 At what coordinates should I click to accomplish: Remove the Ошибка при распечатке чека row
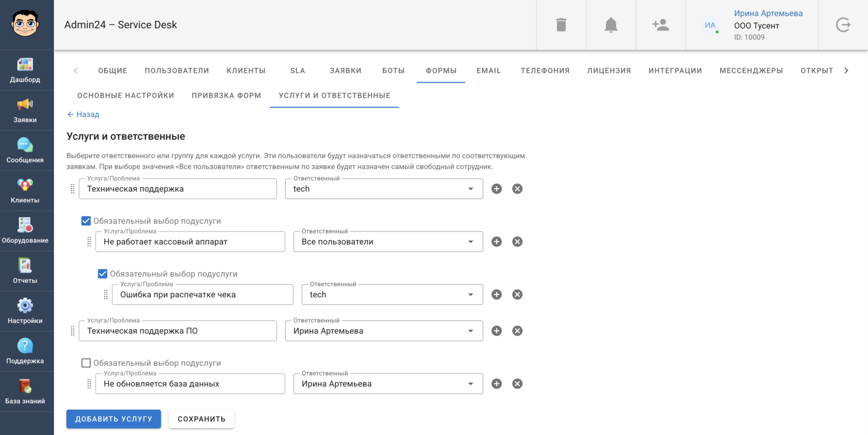tap(517, 294)
